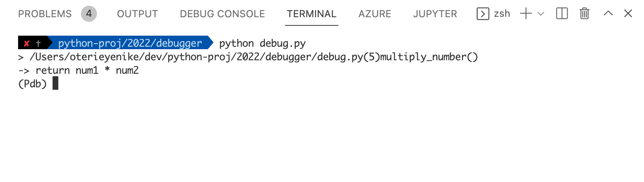Expand the launch profile dropdown chevron

[x=540, y=14]
